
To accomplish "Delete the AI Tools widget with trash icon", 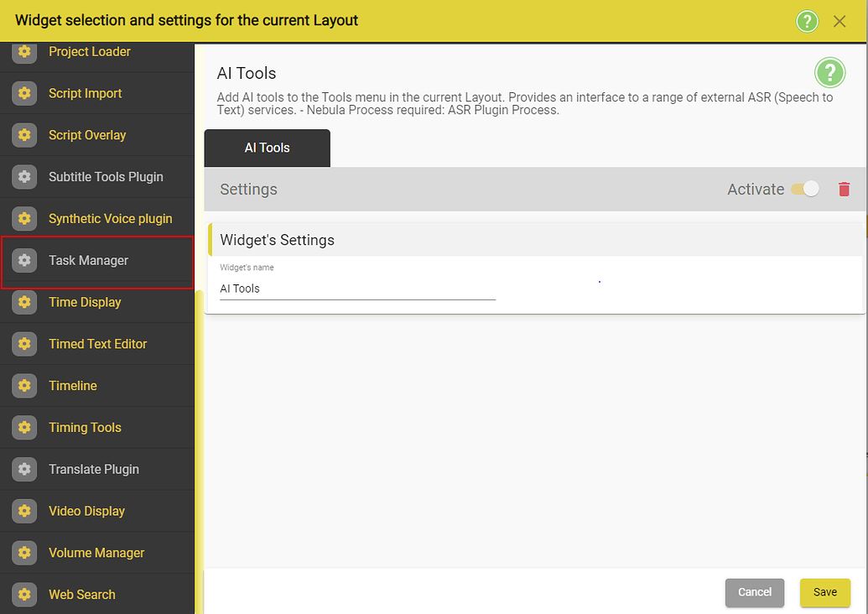I will [x=845, y=190].
